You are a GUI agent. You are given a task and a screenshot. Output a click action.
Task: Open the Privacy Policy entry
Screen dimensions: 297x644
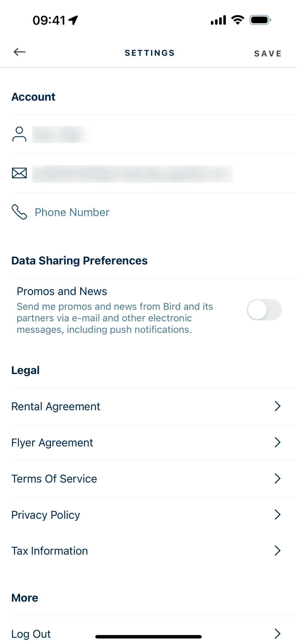(x=46, y=515)
